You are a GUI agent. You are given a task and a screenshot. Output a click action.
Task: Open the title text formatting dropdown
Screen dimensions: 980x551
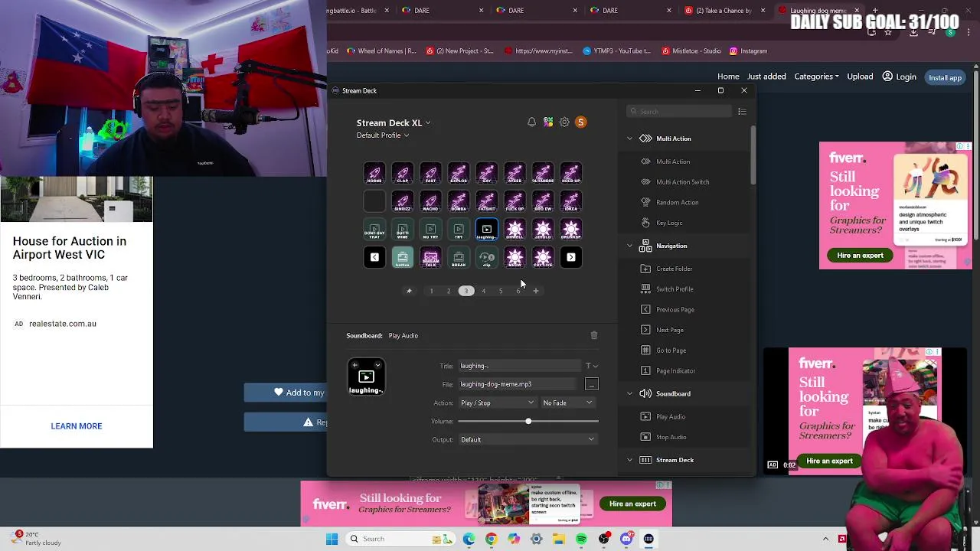592,366
